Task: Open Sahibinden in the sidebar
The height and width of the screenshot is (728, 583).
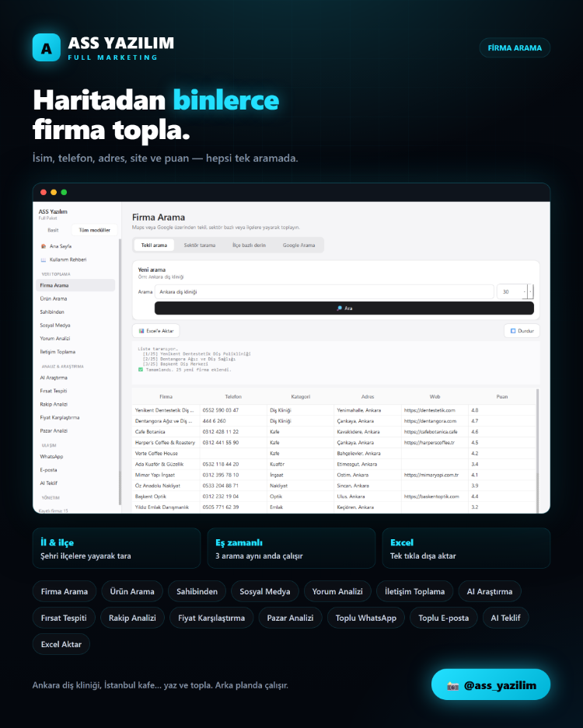Action: point(75,312)
